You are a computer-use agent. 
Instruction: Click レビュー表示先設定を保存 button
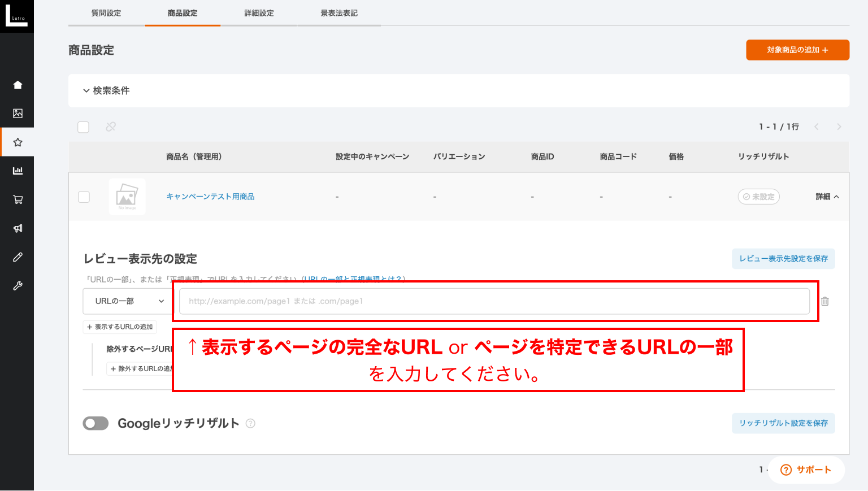coord(783,259)
